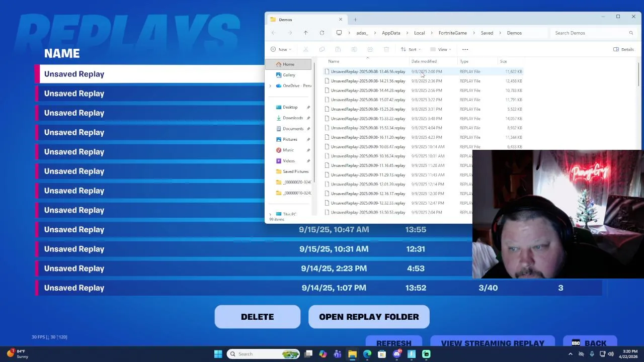
Task: Open the Sort dropdown in Explorer
Action: pos(411,49)
